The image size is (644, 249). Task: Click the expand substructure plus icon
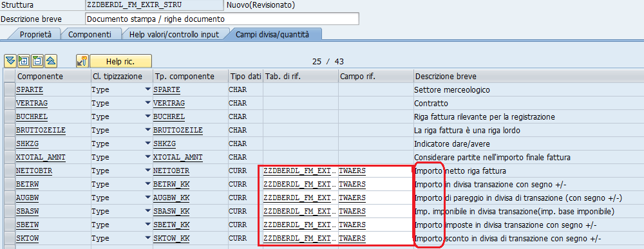pos(23,61)
